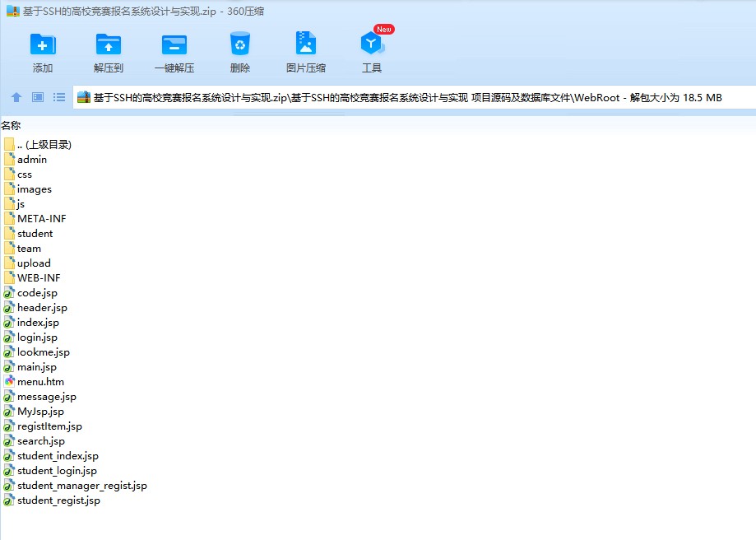
Task: Select the MyJsp.jsp file name
Action: (40, 412)
